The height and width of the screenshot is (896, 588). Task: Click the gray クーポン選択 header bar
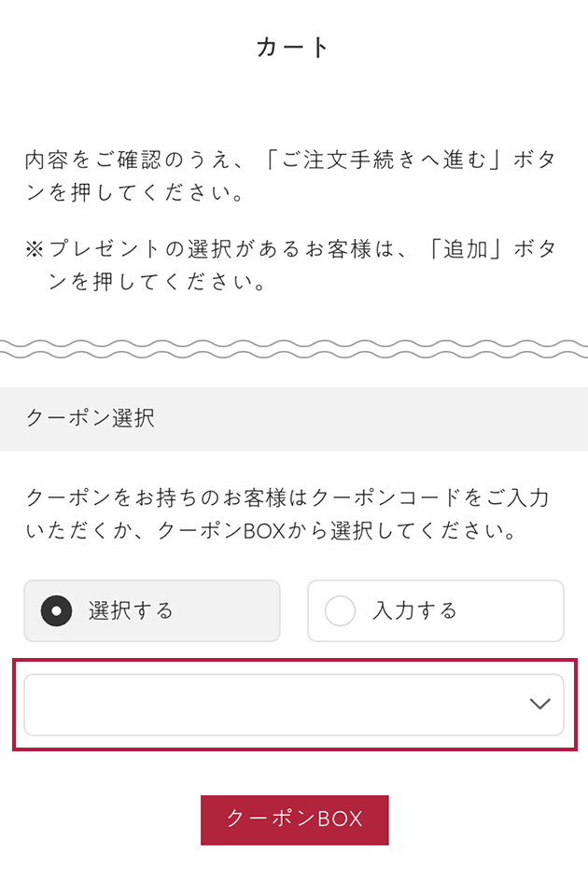tap(373, 419)
